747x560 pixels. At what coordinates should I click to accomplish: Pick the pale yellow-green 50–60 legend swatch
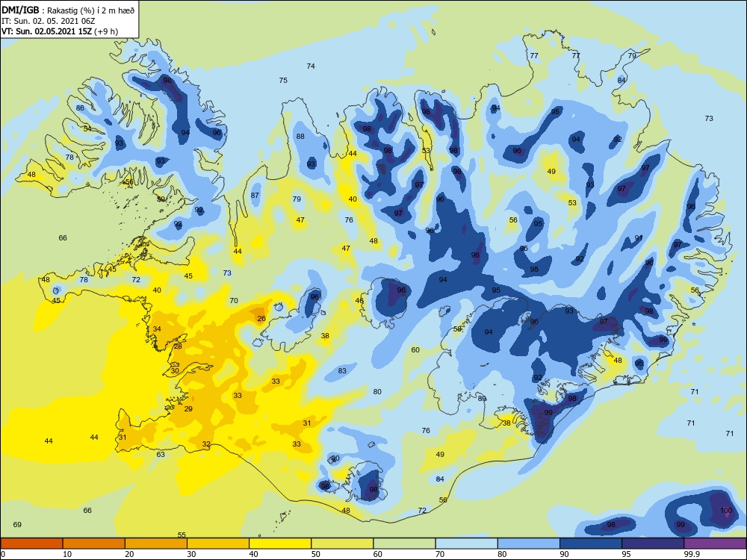(342, 544)
